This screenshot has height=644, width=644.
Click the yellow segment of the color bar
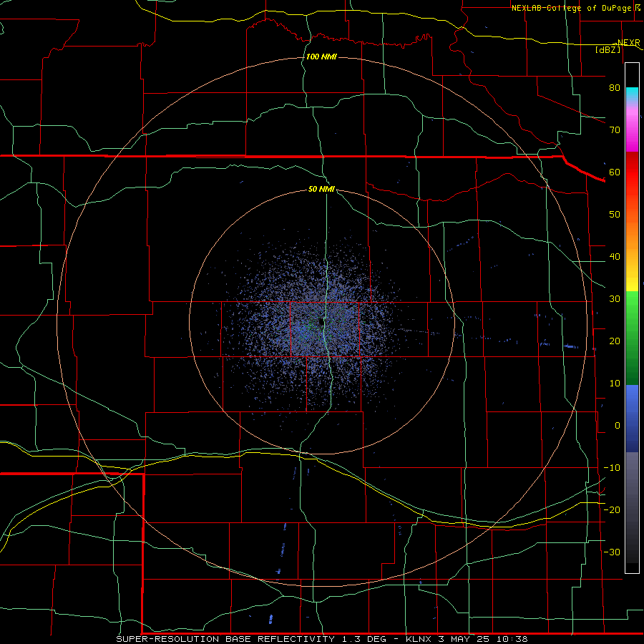(x=632, y=283)
